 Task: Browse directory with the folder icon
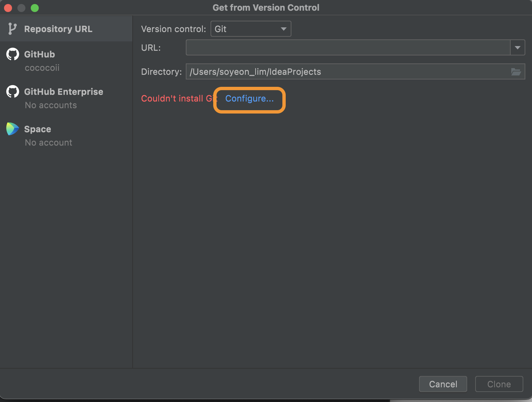(x=516, y=72)
